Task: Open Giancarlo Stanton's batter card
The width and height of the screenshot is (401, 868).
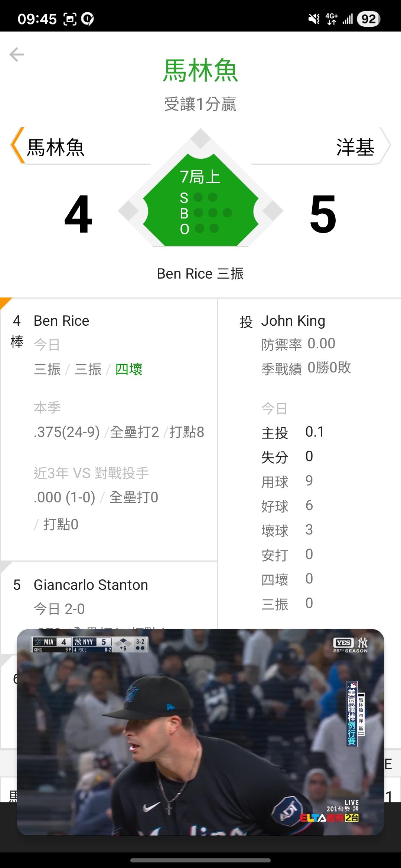Action: click(91, 585)
